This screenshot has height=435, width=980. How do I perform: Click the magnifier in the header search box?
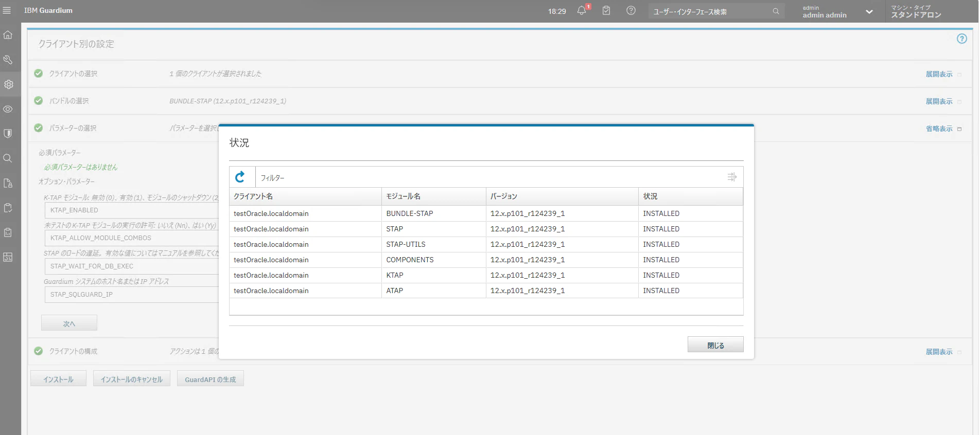pyautogui.click(x=776, y=11)
